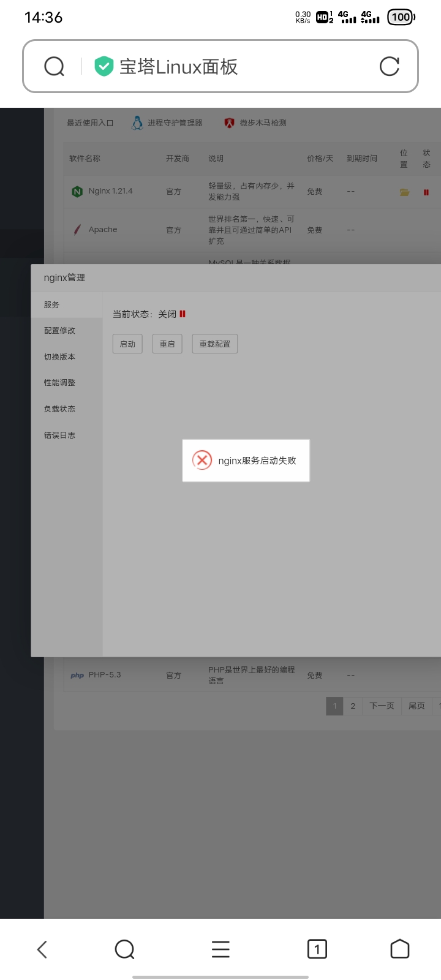Screen dimensions: 441x980
Task: Click the 轻量级，占有内存少 Nginx description
Action: (x=252, y=191)
